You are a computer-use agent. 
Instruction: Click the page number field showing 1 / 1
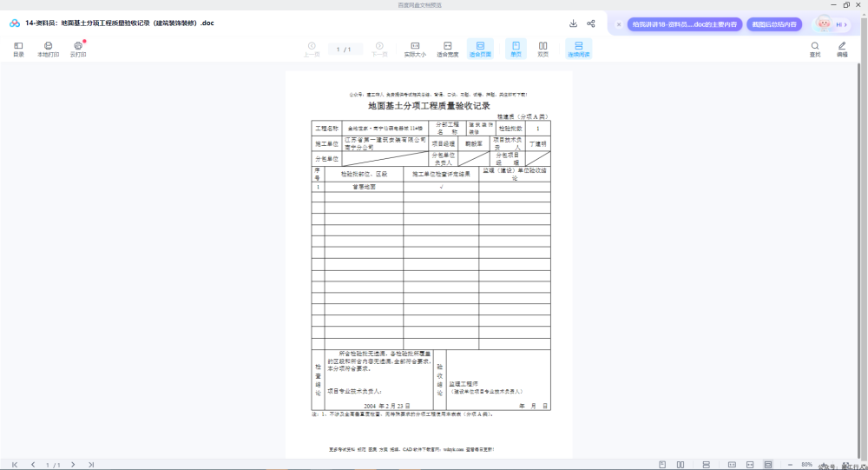point(344,50)
